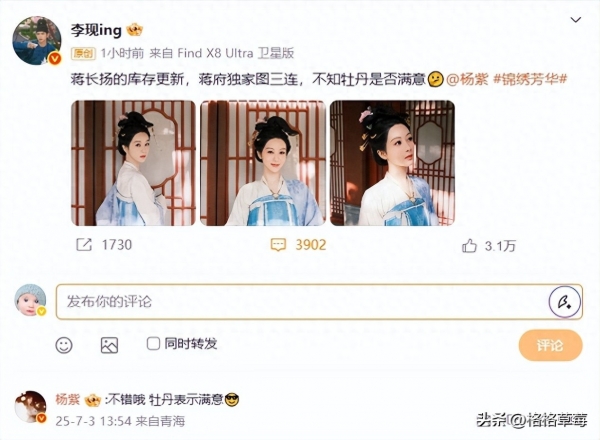
Task: Expand post options chevron at top right
Action: click(576, 20)
